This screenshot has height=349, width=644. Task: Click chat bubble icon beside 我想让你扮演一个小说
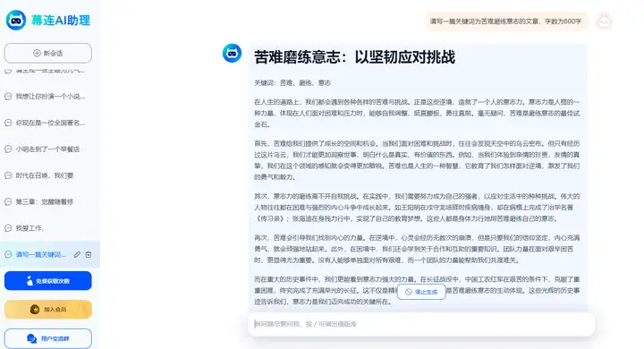(x=8, y=97)
